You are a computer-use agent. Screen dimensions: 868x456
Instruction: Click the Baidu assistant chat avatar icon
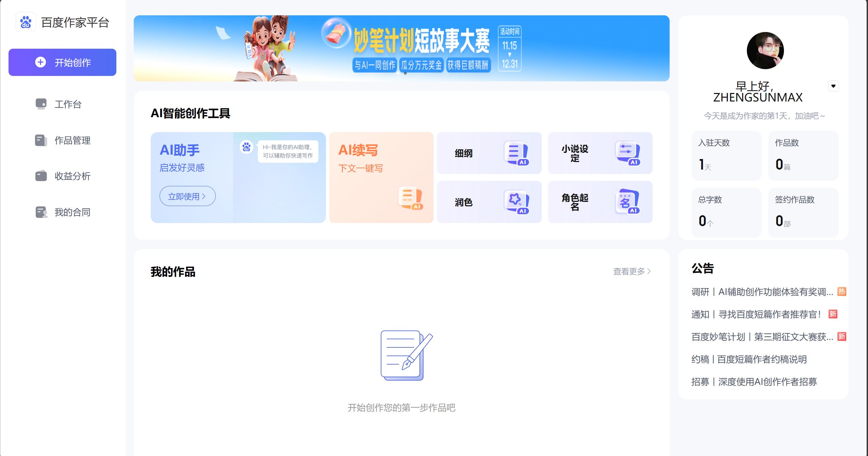pos(246,147)
